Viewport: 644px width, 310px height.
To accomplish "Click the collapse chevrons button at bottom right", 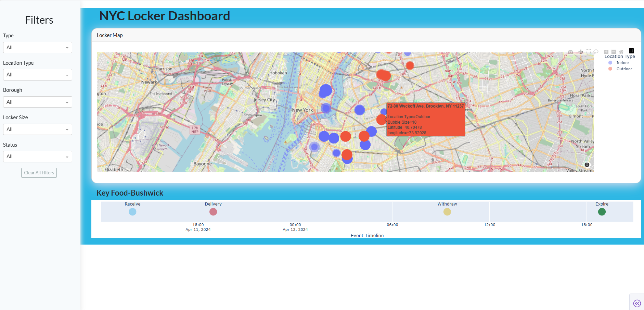I will pyautogui.click(x=637, y=303).
